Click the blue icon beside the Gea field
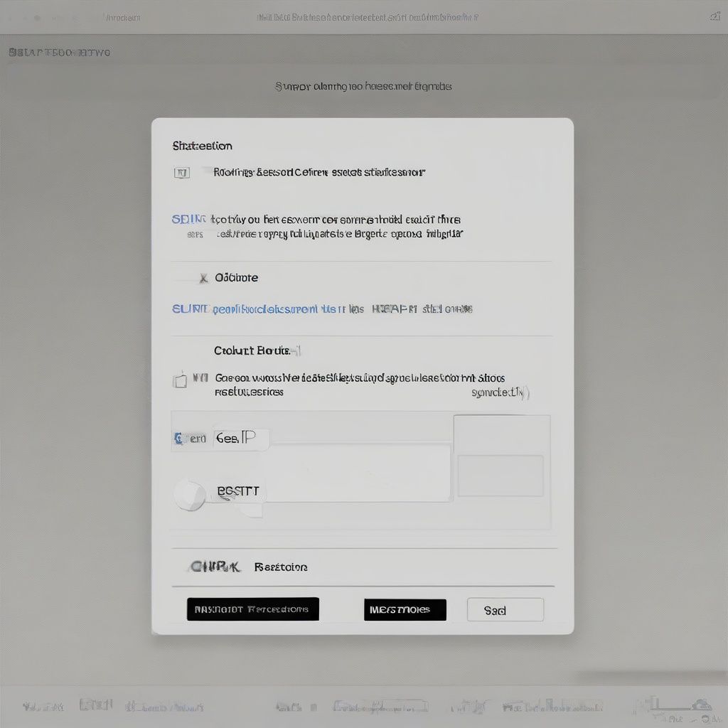 click(178, 439)
